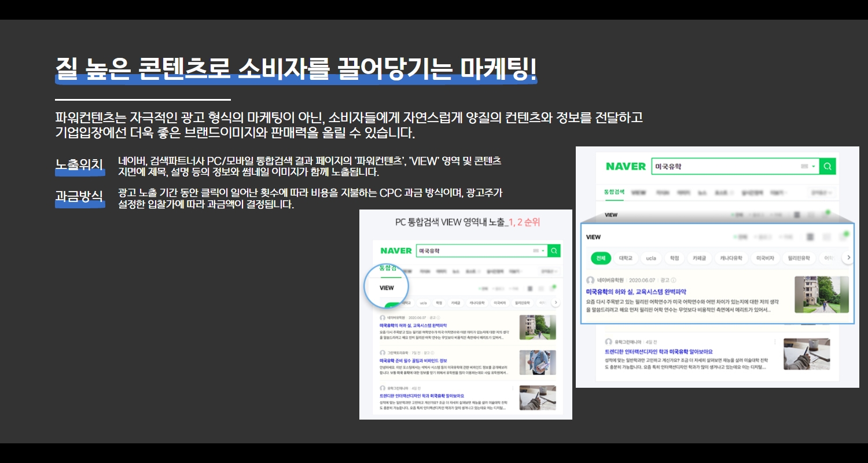Open the 통합검색 tab in the enlarged screenshot

pyautogui.click(x=614, y=192)
